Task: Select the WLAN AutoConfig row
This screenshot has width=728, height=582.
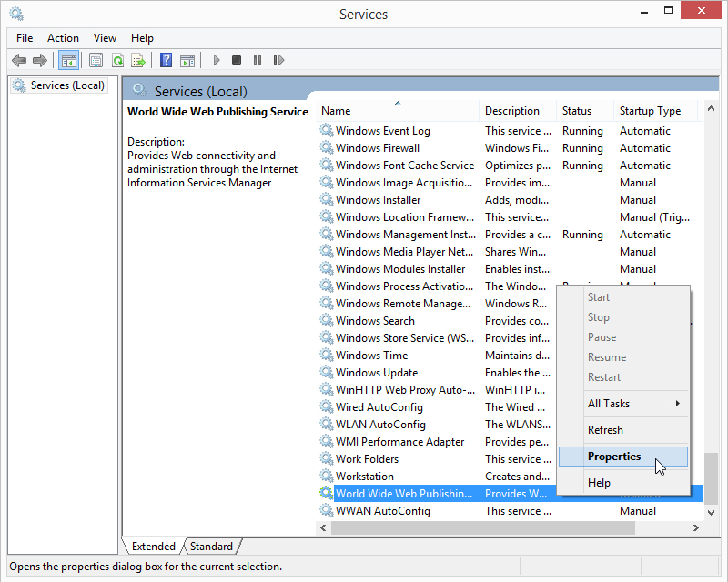Action: tap(437, 424)
